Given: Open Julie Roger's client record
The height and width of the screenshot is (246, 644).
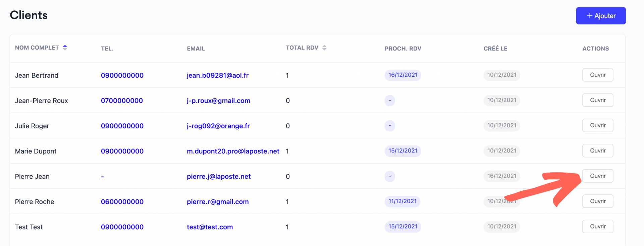Looking at the screenshot, I should pos(598,125).
